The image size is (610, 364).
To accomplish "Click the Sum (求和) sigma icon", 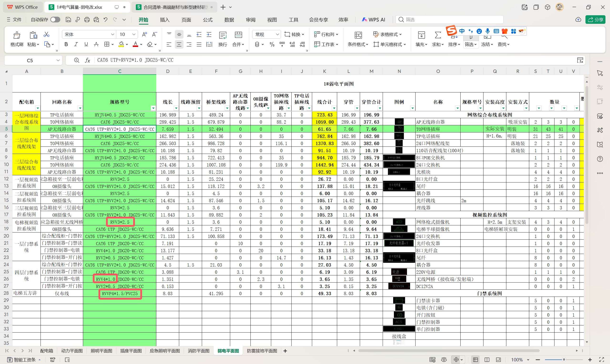I will click(437, 35).
